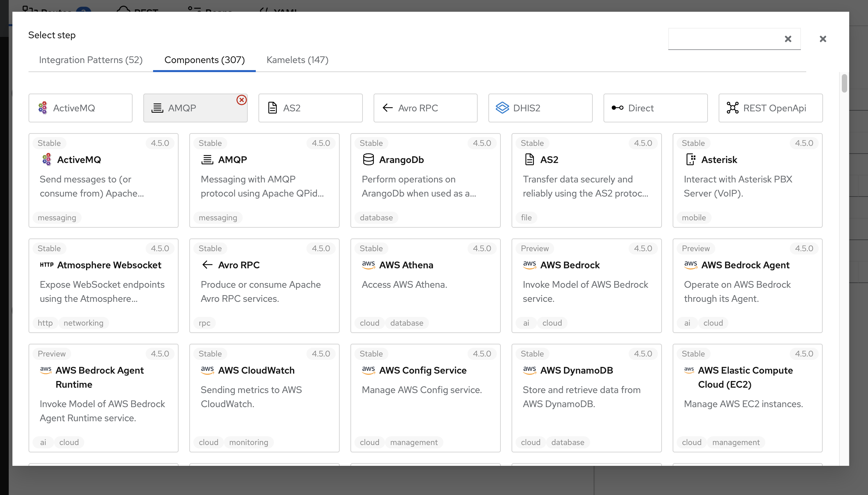
Task: Pick the Atmosphere Websocket component card
Action: 103,286
